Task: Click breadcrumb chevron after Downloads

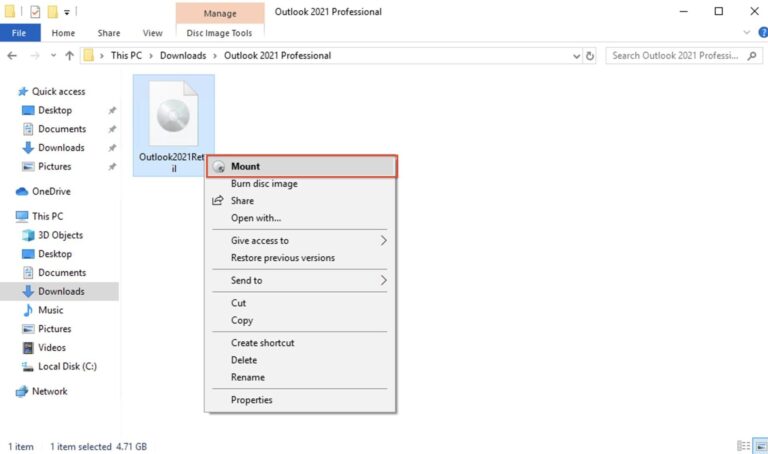Action: [x=215, y=56]
